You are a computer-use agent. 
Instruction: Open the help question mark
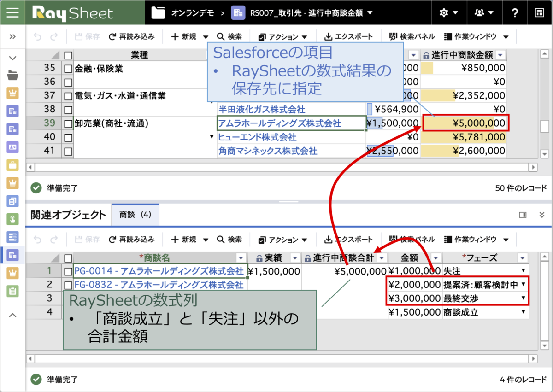pos(515,13)
